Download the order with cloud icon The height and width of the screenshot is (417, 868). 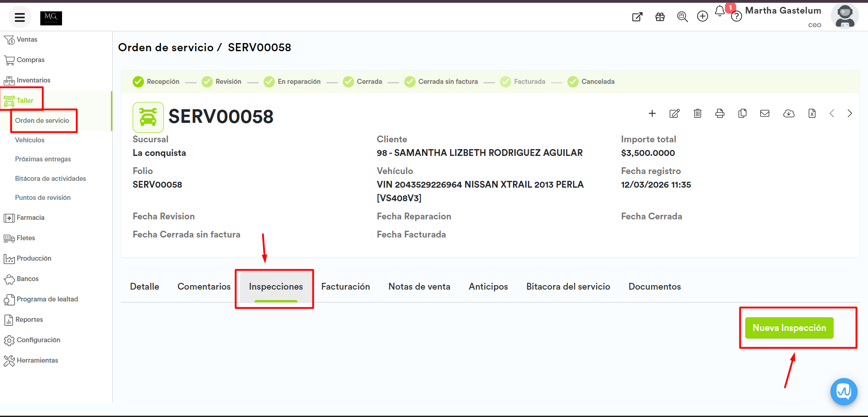789,113
